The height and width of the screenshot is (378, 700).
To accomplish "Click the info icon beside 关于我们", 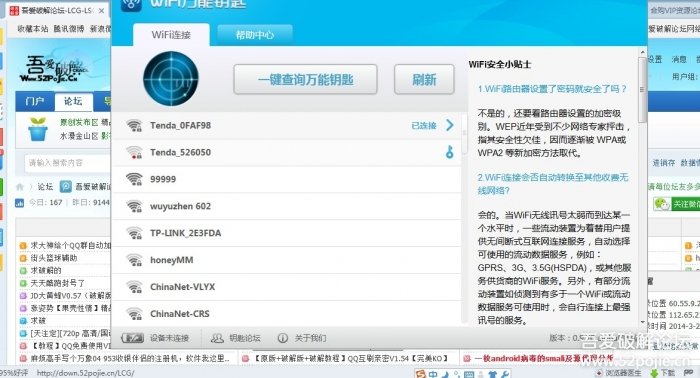I will (283, 338).
